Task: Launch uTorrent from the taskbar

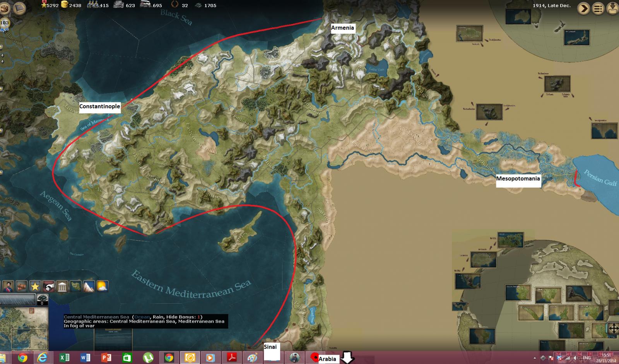Action: (148, 358)
